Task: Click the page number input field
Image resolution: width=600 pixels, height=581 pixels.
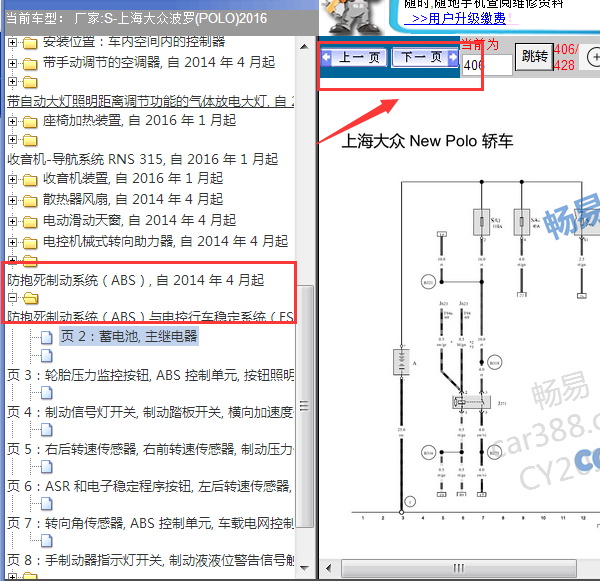Action: [x=487, y=65]
